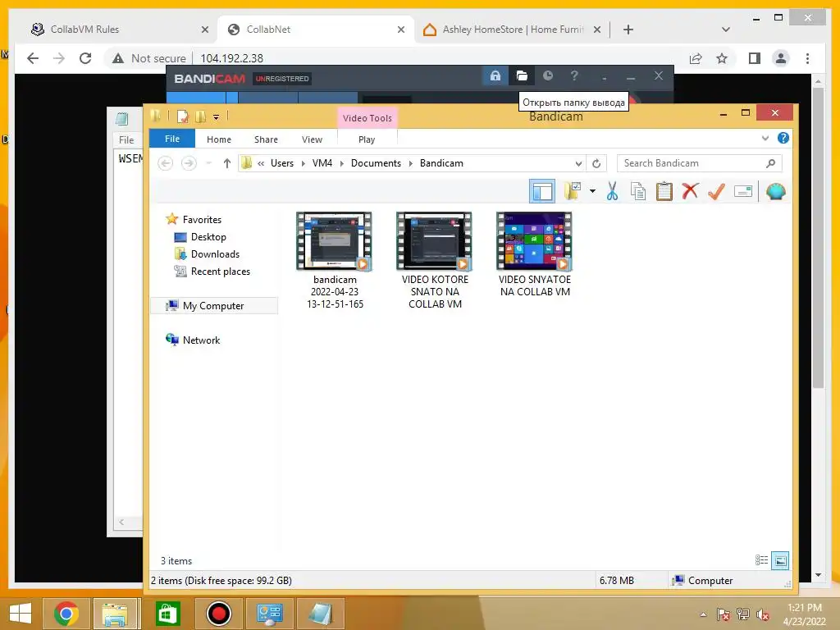Click the Copy icon in toolbar
Viewport: 840px width, 630px height.
(x=638, y=191)
